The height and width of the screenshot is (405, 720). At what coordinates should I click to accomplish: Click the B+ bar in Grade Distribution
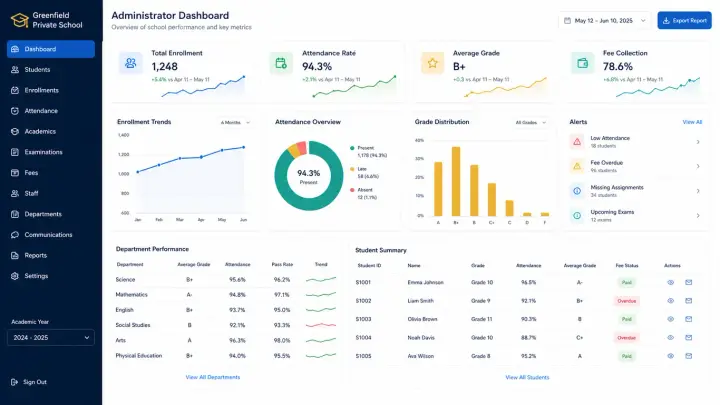pos(456,181)
